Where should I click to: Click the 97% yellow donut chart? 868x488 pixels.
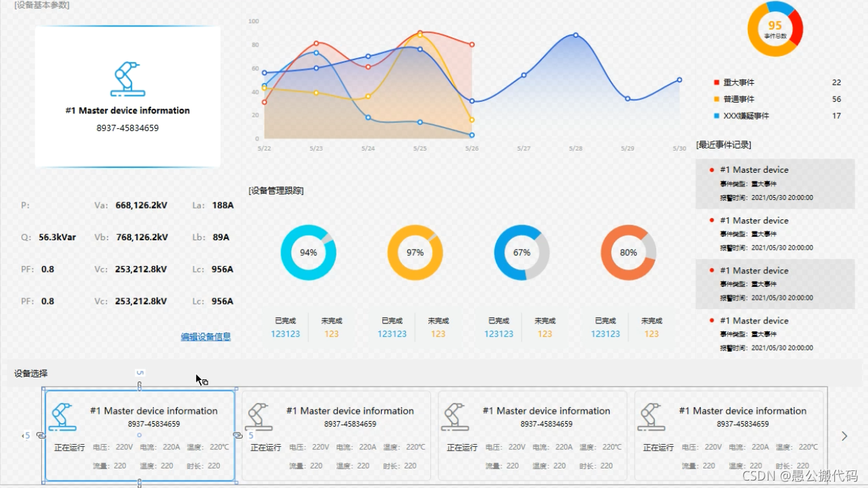[x=415, y=252]
